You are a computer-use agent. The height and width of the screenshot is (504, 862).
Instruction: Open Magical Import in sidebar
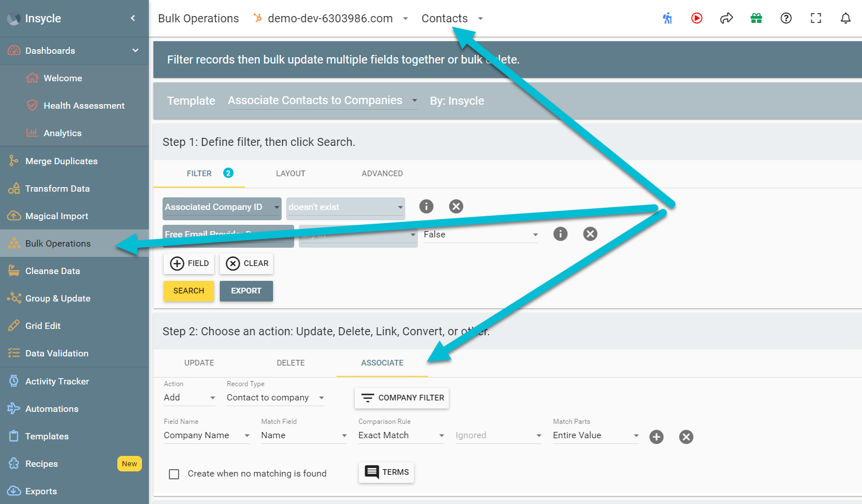click(74, 216)
